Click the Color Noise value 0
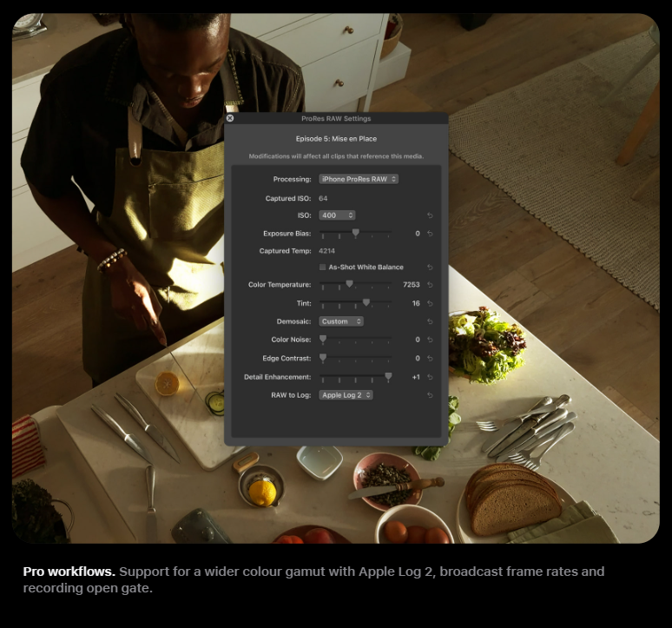This screenshot has width=672, height=628. coord(418,340)
